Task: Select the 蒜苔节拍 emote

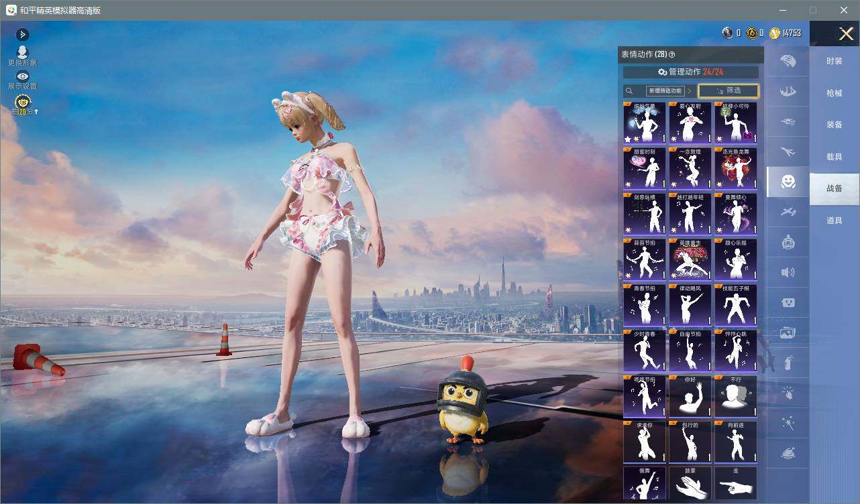Action: (x=644, y=259)
